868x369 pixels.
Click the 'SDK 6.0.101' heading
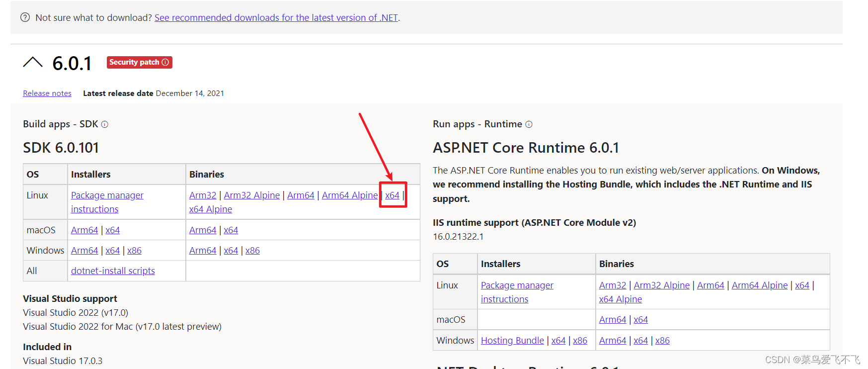coord(61,148)
